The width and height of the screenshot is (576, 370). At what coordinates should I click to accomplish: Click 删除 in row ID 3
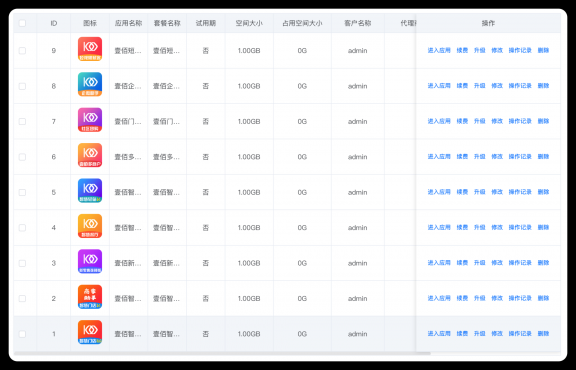pos(543,263)
